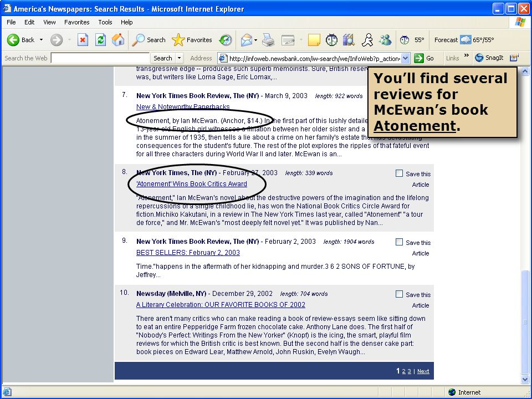Image resolution: width=532 pixels, height=399 pixels.
Task: Click the scrollbar down arrow
Action: pos(525,379)
